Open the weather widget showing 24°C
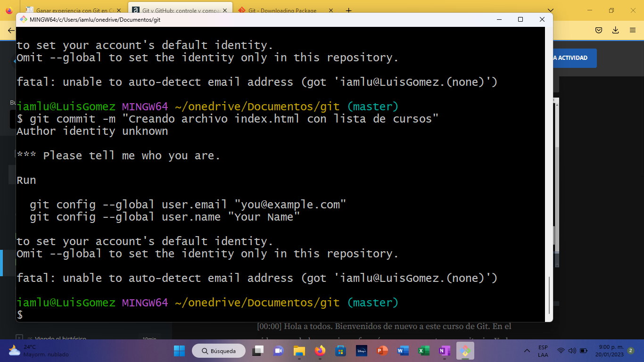 tap(39, 351)
